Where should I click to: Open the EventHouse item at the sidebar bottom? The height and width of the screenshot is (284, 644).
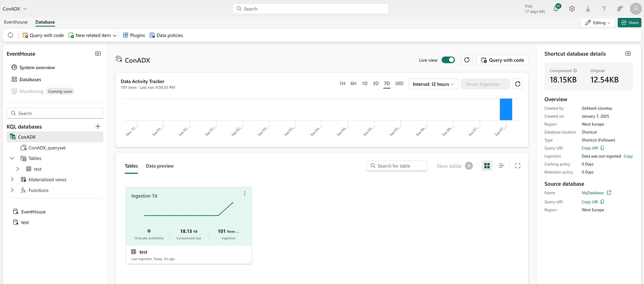coord(29,212)
